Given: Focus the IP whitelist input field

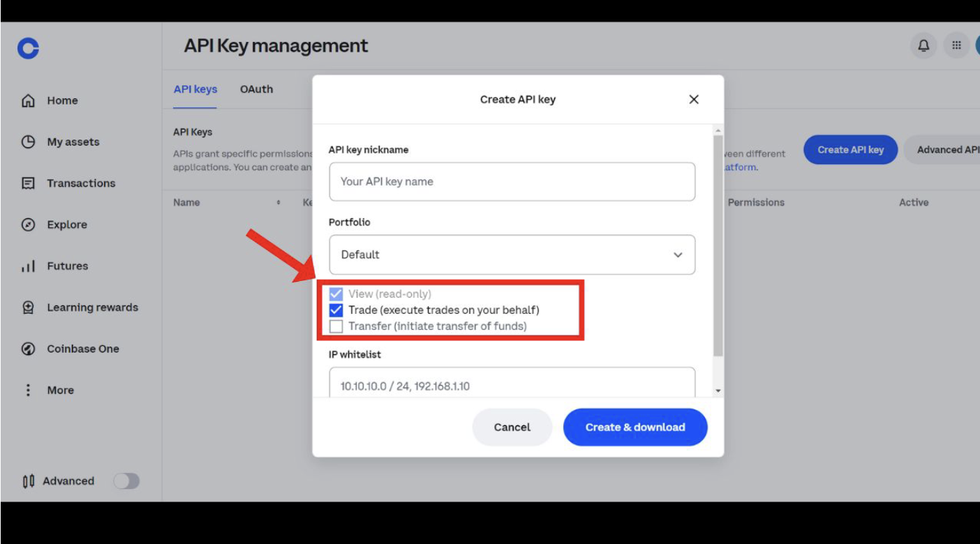Looking at the screenshot, I should (x=512, y=384).
